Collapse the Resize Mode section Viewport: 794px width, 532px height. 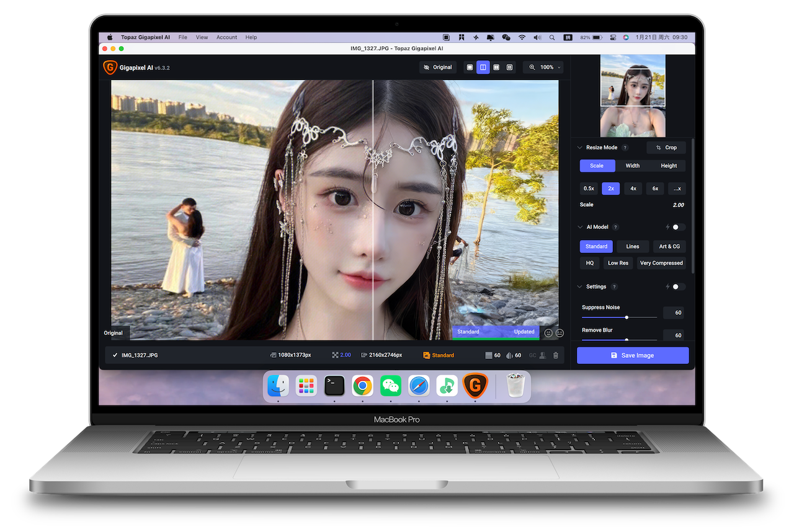[580, 148]
